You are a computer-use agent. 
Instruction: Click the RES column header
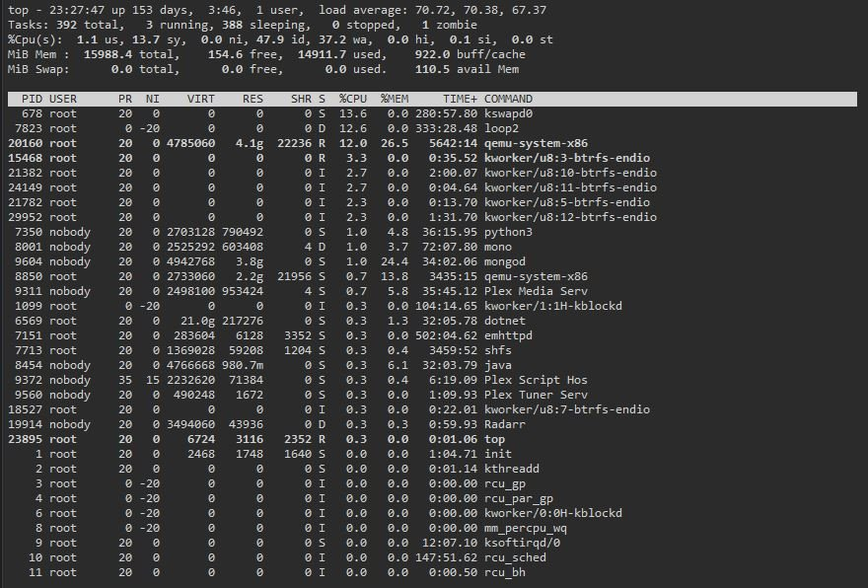click(253, 99)
